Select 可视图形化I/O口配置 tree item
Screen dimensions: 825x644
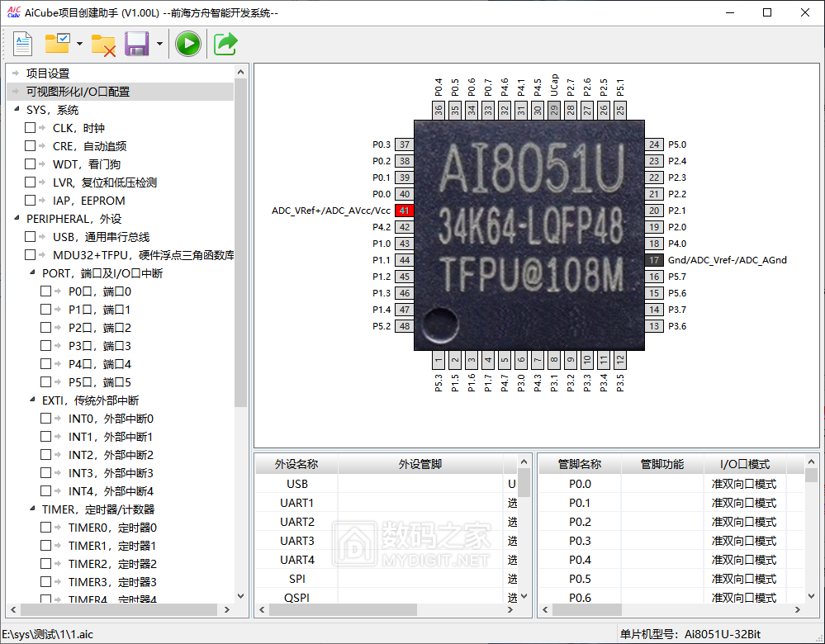78,92
